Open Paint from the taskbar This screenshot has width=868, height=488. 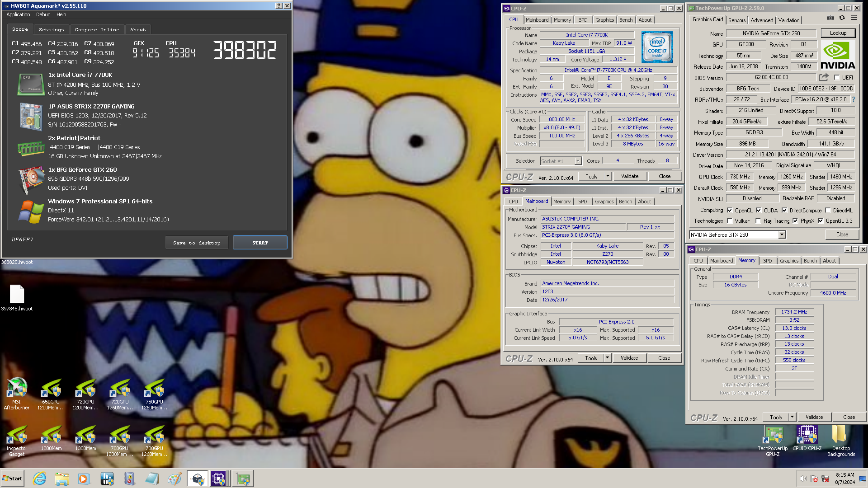[174, 479]
